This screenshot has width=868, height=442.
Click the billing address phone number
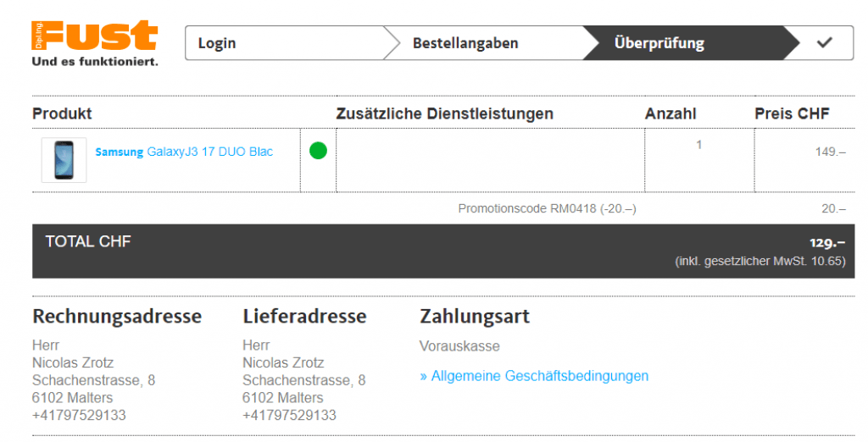[x=79, y=415]
